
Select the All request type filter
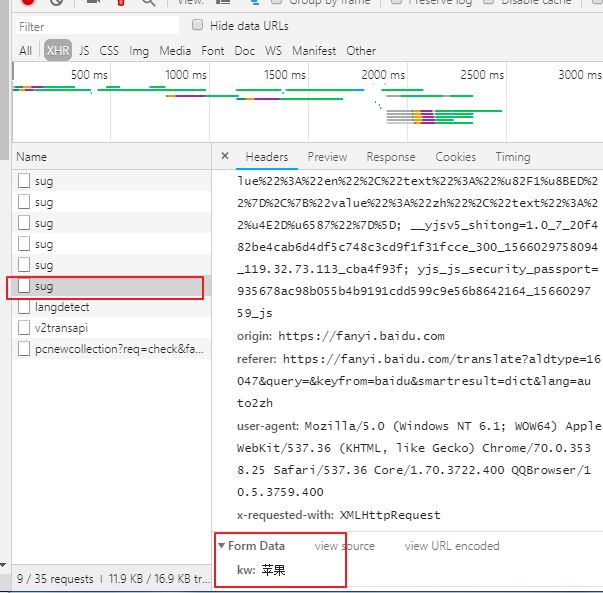coord(25,50)
